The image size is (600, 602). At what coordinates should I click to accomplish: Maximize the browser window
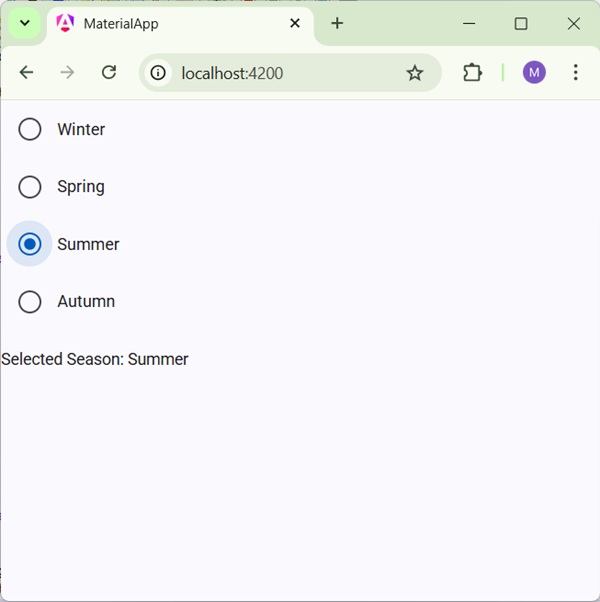coord(521,23)
